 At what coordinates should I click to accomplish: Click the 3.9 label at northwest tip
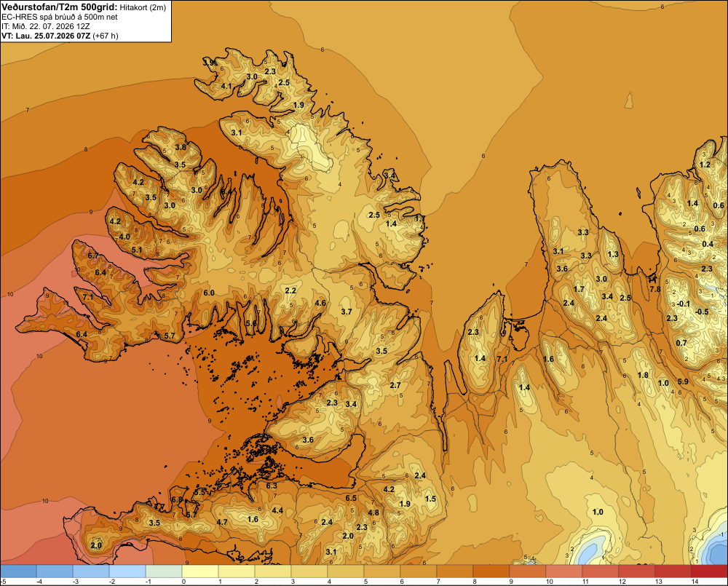(x=208, y=62)
